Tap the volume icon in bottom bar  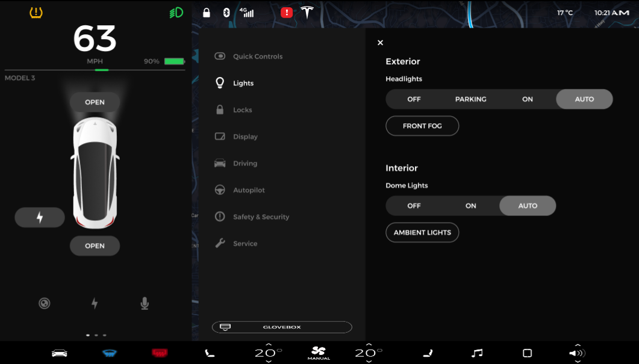(576, 353)
